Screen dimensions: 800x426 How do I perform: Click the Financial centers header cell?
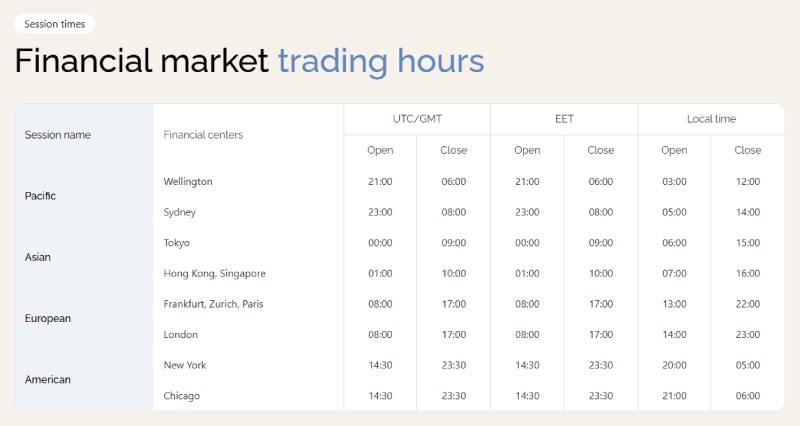tap(203, 135)
